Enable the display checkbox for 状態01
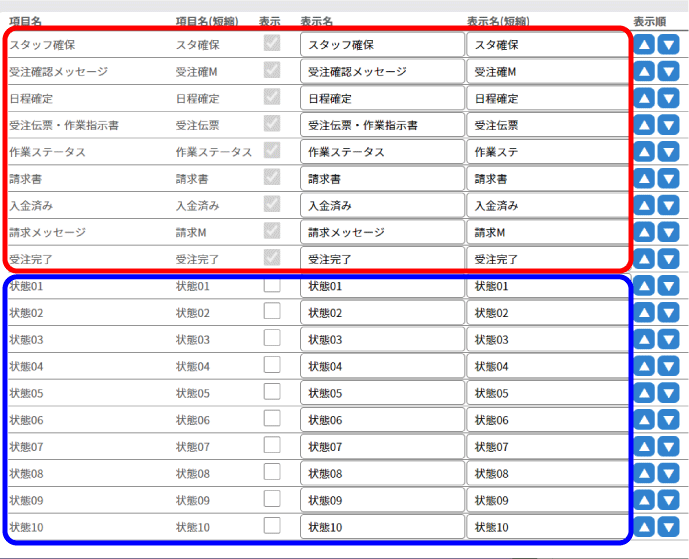 [272, 285]
